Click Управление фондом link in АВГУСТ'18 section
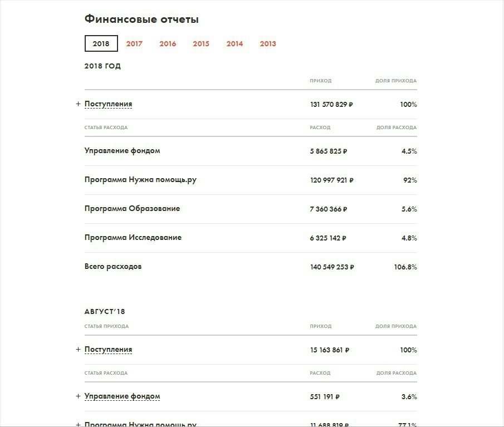Viewport: 504px width, 427px height. point(122,396)
